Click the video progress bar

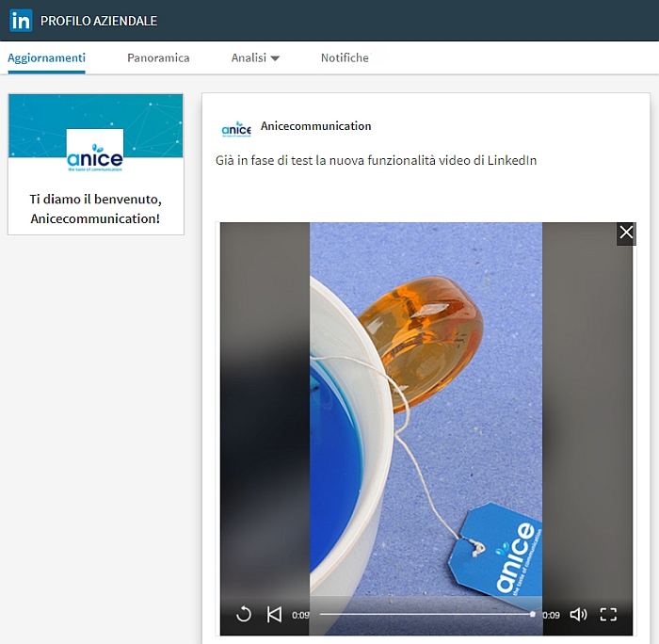point(426,614)
